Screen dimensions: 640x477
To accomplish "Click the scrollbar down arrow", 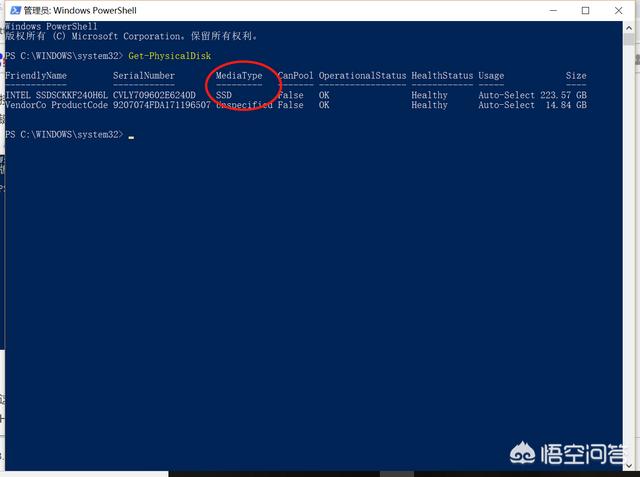I will pos(629,465).
